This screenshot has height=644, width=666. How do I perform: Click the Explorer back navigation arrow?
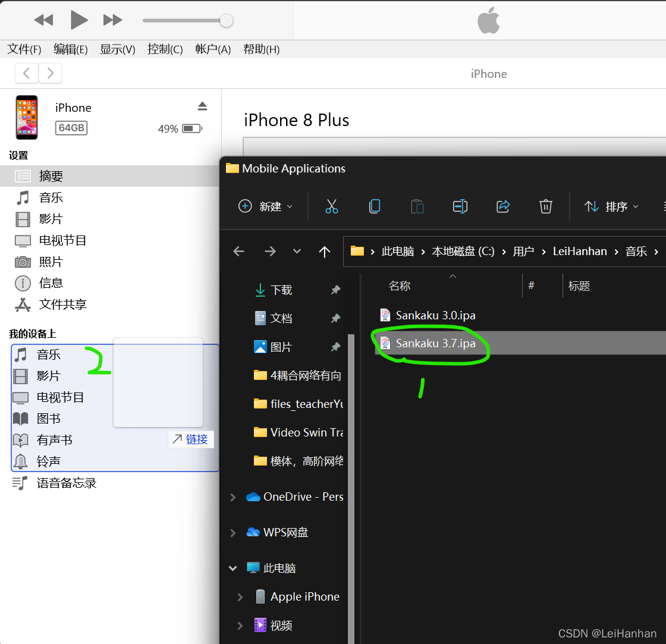tap(238, 252)
